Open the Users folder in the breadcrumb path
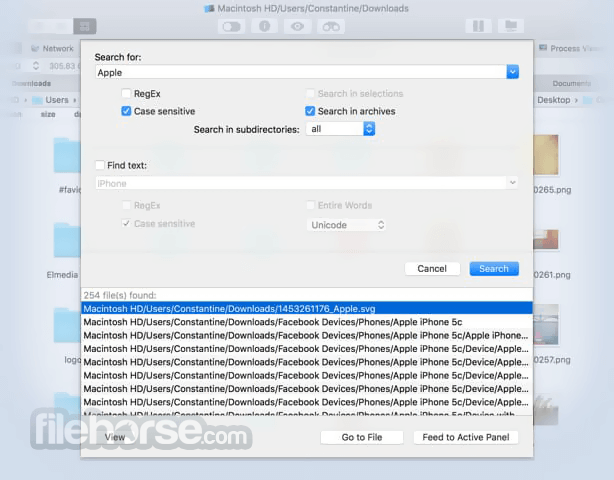The width and height of the screenshot is (614, 480). tap(51, 100)
